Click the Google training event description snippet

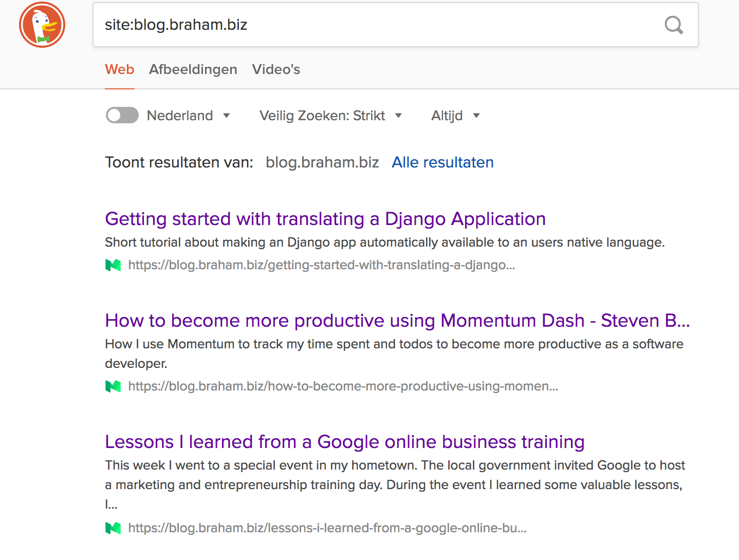(x=395, y=484)
